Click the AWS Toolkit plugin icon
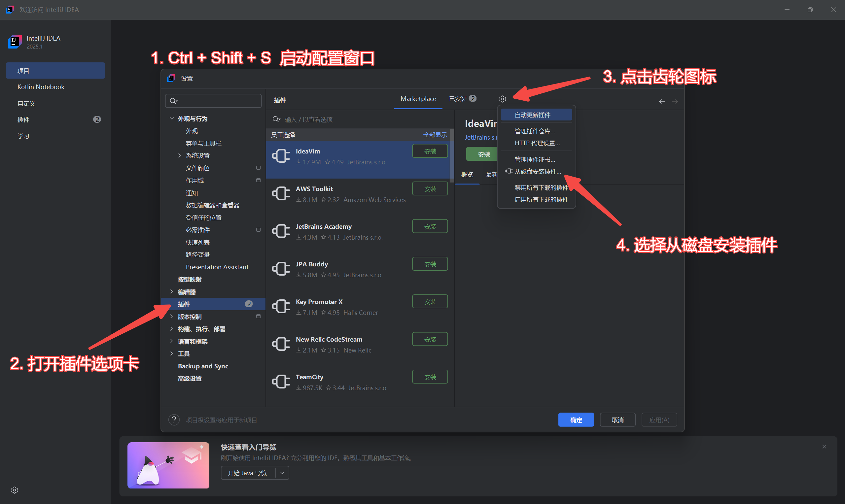The width and height of the screenshot is (845, 504). [281, 194]
